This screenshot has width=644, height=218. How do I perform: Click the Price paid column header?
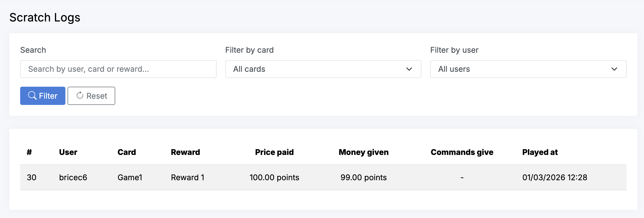click(x=274, y=152)
